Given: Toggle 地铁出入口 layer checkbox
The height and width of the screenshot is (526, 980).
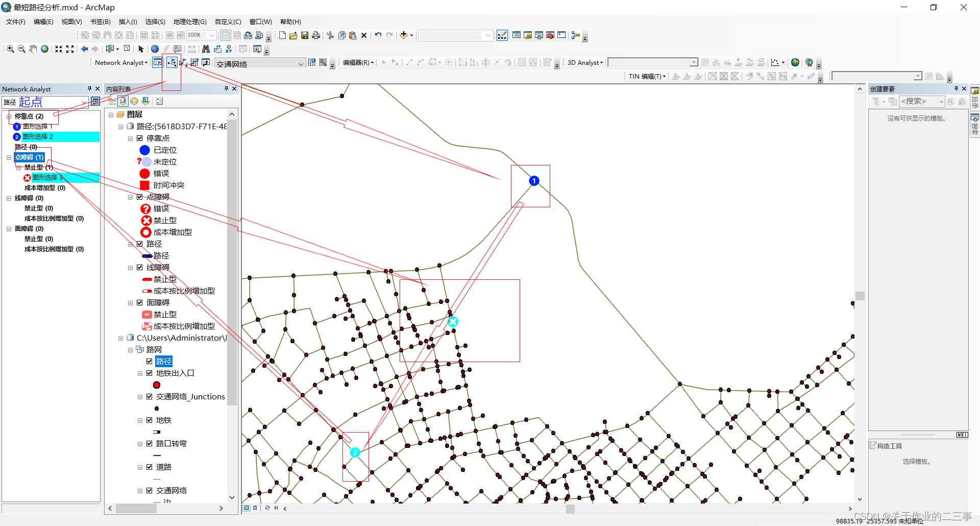Looking at the screenshot, I should (150, 373).
